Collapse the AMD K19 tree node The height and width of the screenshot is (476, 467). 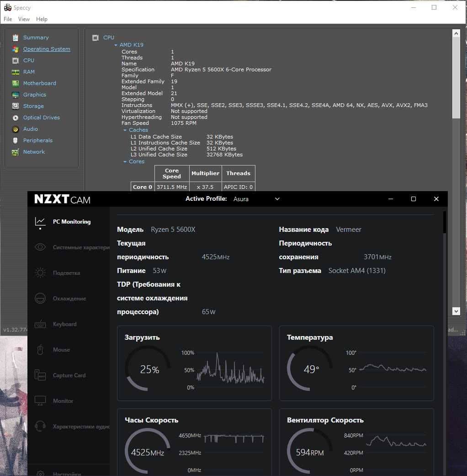(x=116, y=45)
